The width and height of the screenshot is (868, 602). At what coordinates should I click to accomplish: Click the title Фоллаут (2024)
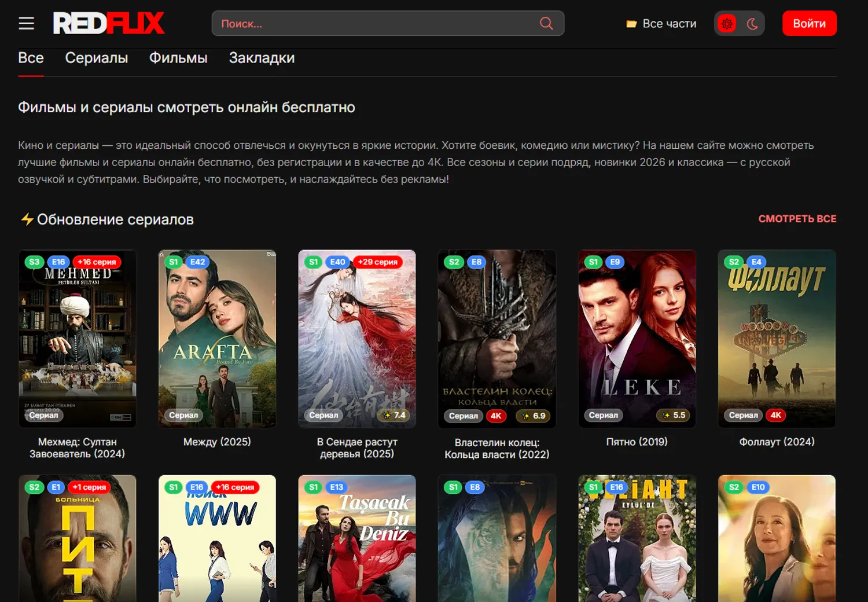click(x=777, y=442)
